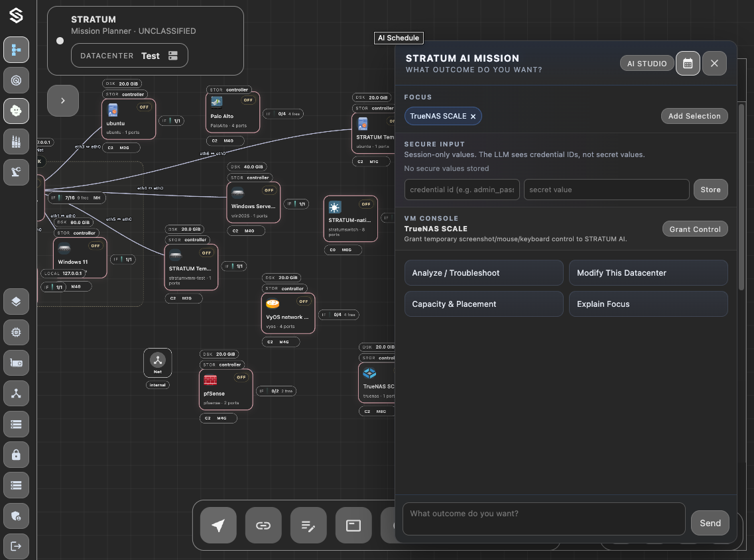Image resolution: width=754 pixels, height=560 pixels.
Task: Focus the credential id input field
Action: (462, 190)
